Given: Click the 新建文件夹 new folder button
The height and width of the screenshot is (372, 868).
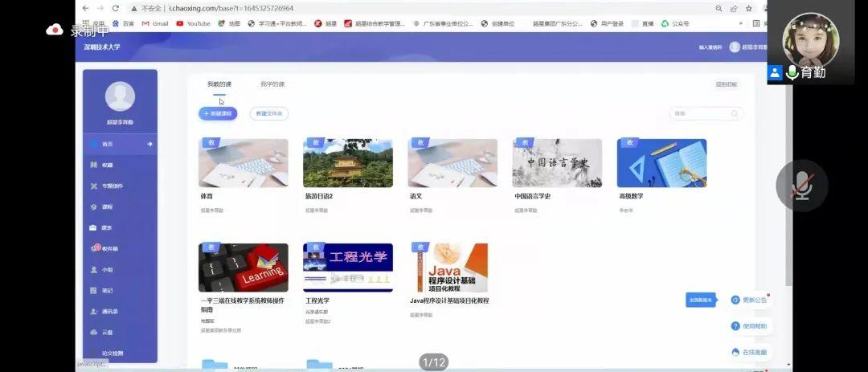Looking at the screenshot, I should [269, 114].
